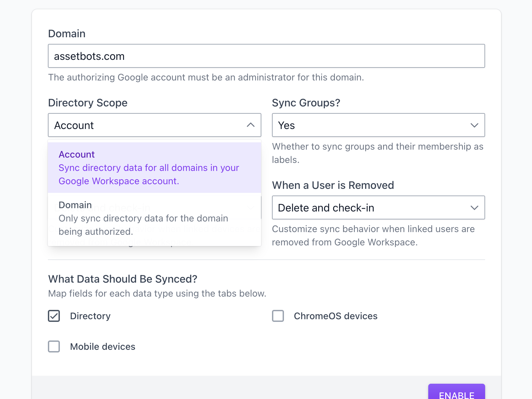
Task: Open the Sync Groups dropdown
Action: (378, 125)
